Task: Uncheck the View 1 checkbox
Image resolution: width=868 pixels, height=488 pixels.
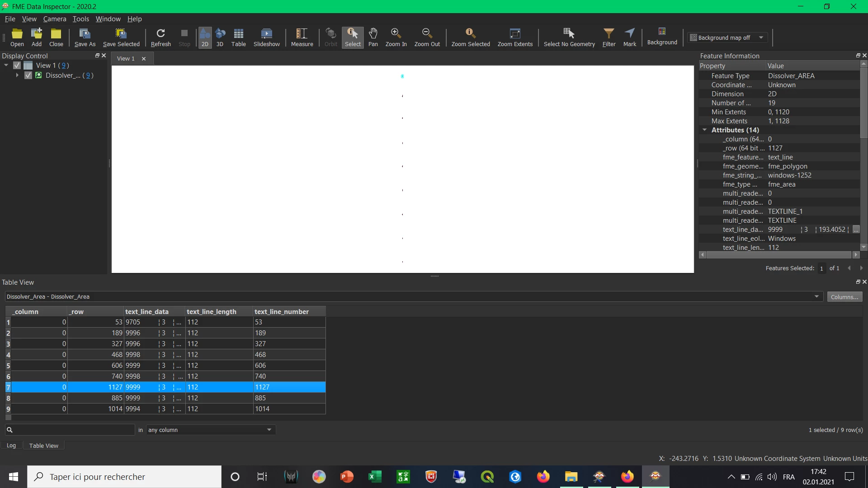Action: pyautogui.click(x=17, y=66)
